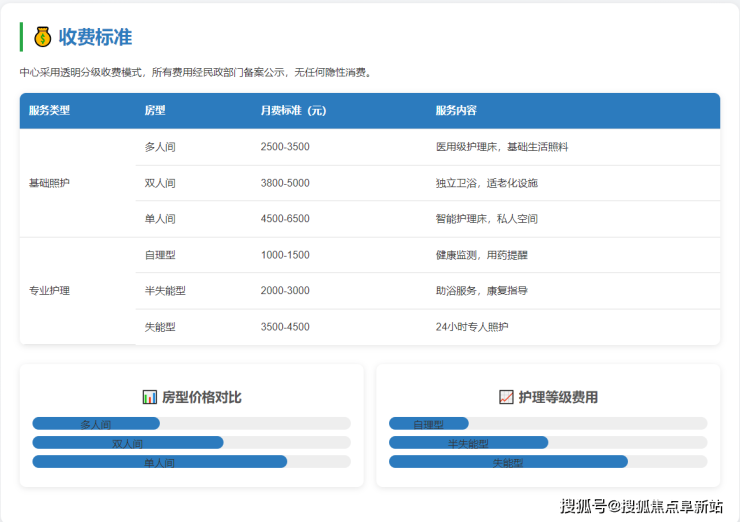The width and height of the screenshot is (740, 522).
Task: Click the 半失能型 care level bar
Action: click(468, 443)
